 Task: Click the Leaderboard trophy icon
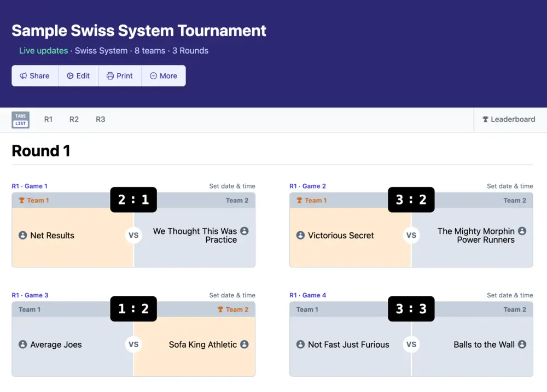point(485,119)
